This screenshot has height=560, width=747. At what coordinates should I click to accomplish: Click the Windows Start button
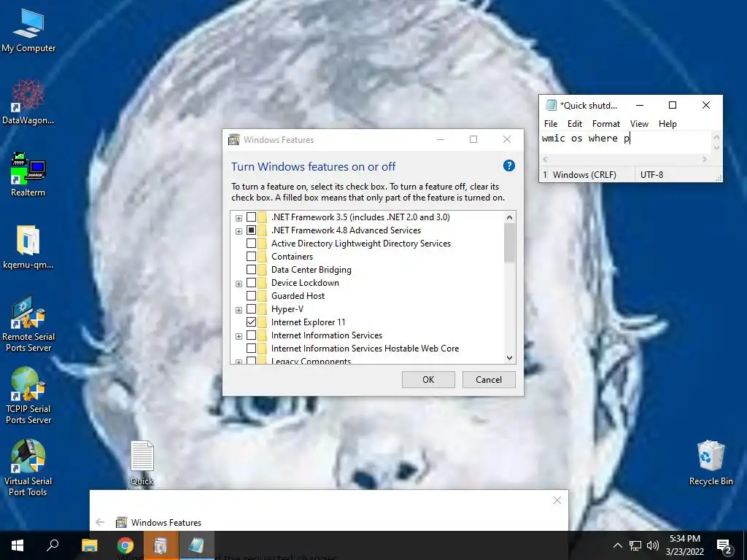(x=18, y=545)
